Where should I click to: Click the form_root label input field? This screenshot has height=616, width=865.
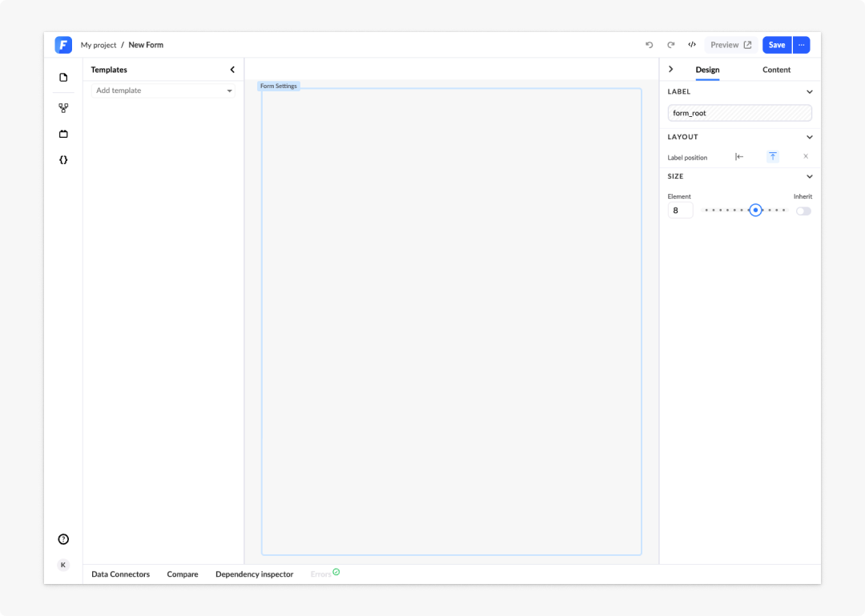coord(739,113)
